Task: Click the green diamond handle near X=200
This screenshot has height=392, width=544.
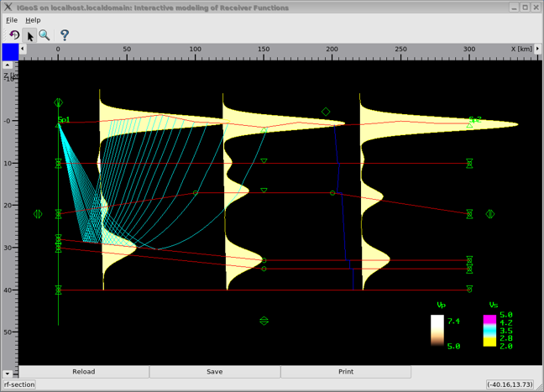Action: point(326,112)
